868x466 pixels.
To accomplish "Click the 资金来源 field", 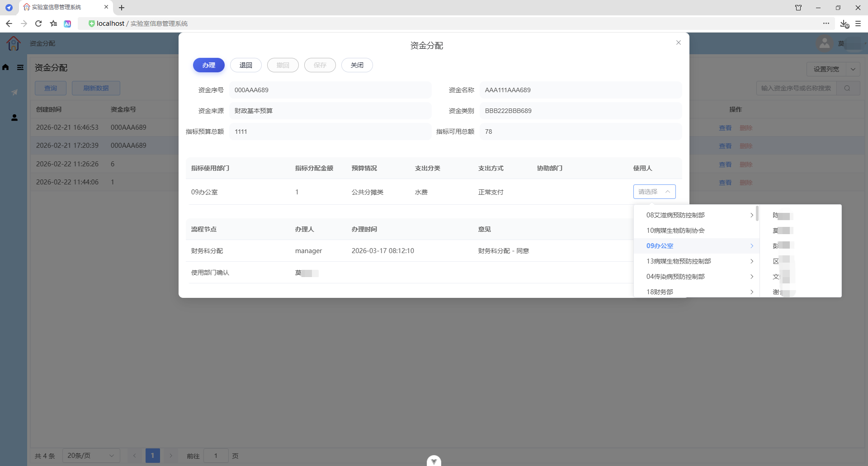I will pos(330,111).
